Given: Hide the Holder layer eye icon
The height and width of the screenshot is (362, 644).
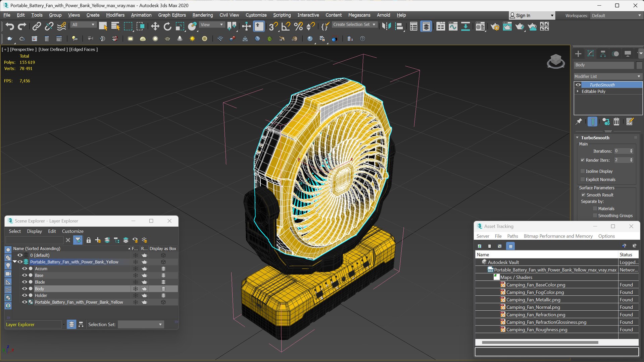Looking at the screenshot, I should (x=24, y=296).
